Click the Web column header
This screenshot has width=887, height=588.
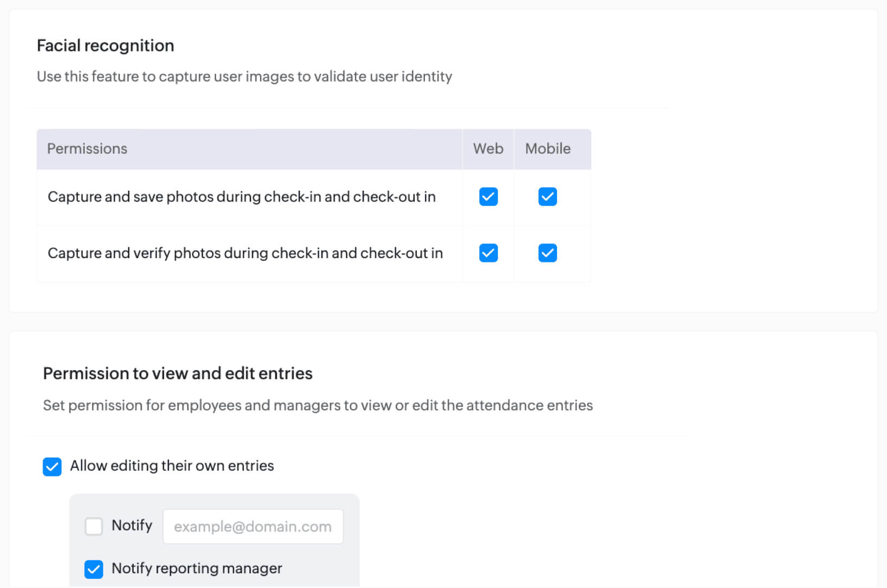(488, 149)
